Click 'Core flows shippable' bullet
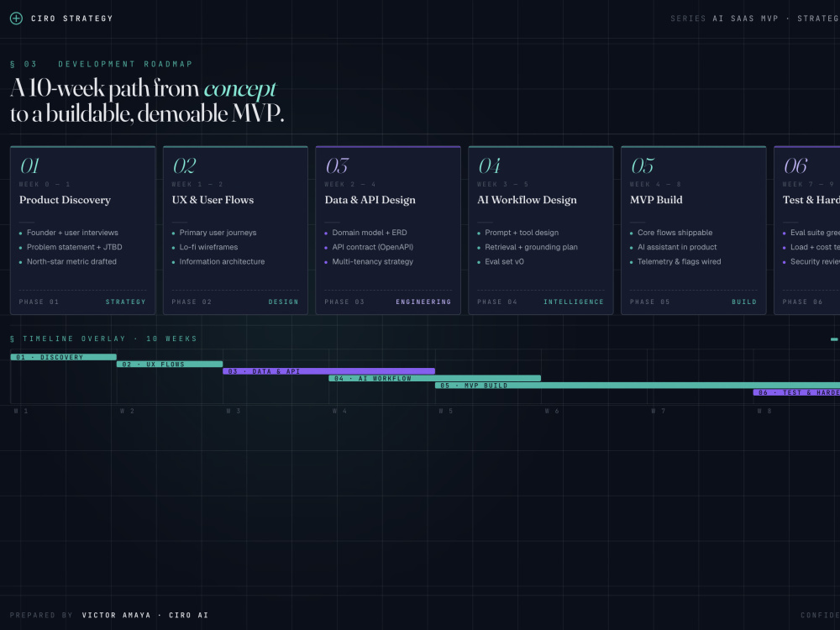Screen dimensions: 840x630 click(675, 233)
